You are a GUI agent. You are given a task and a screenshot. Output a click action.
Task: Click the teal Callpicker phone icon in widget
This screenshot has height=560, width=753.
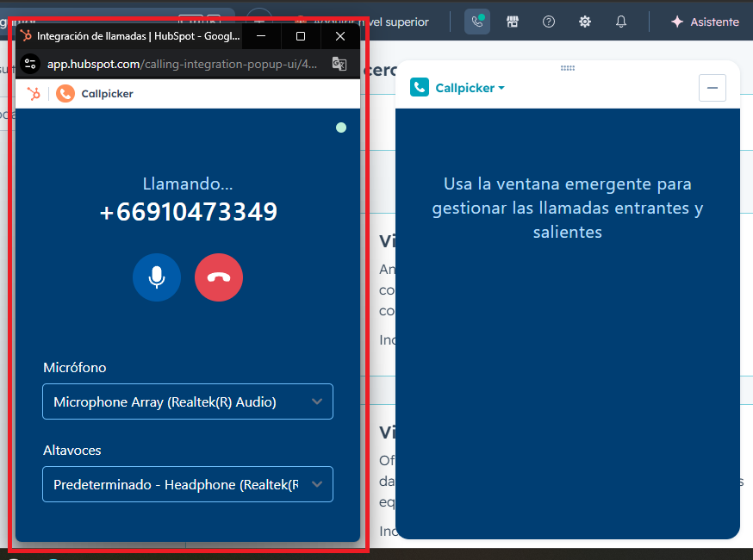pyautogui.click(x=420, y=87)
